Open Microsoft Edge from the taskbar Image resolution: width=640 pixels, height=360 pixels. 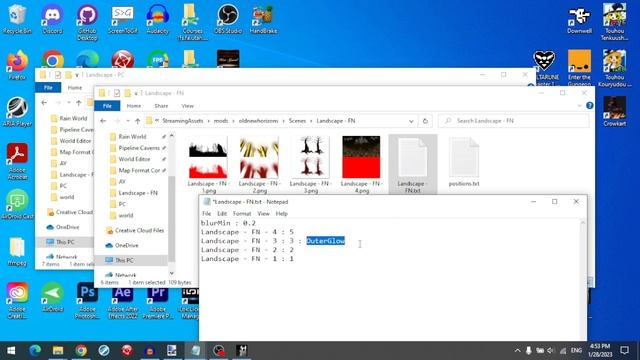35,351
